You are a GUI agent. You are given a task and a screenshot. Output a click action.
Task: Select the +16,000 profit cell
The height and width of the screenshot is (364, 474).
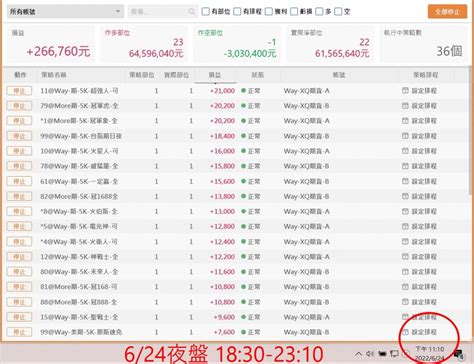pos(222,151)
